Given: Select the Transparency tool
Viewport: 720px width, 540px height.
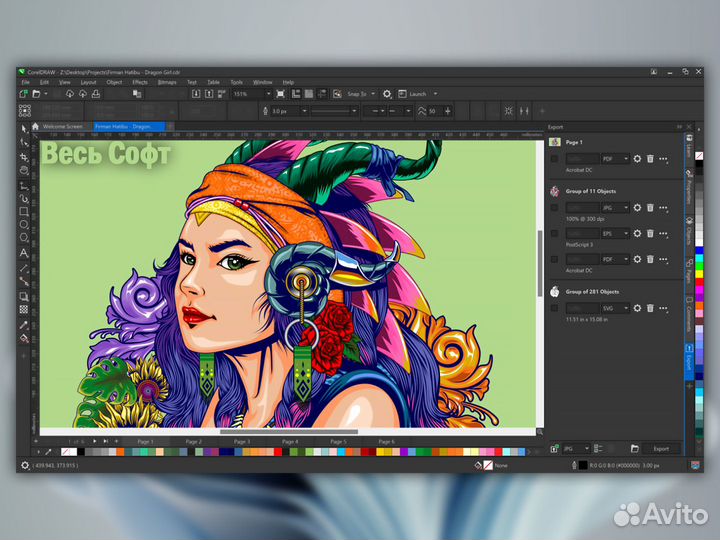Looking at the screenshot, I should [24, 309].
